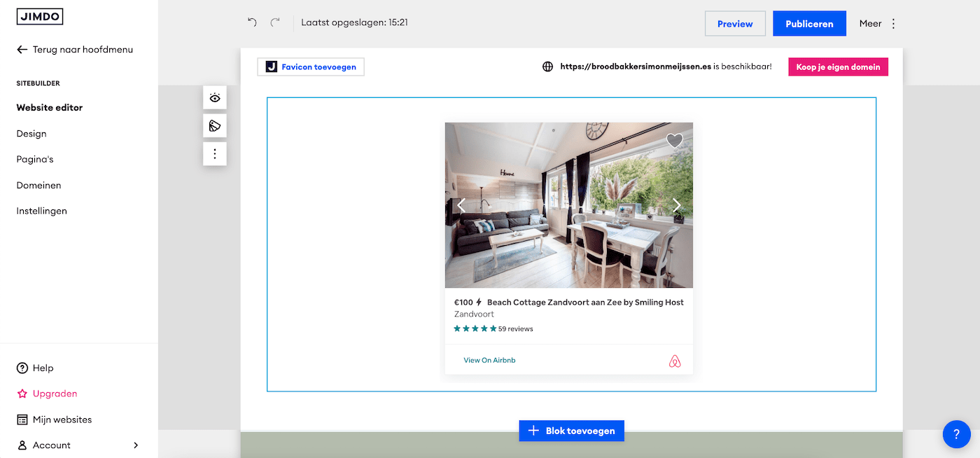This screenshot has width=980, height=458.
Task: Click the Publiceren button
Action: coord(809,24)
